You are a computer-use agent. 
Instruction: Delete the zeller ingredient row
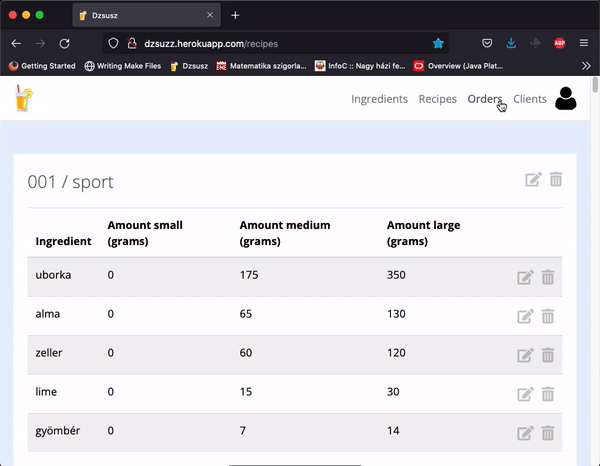pyautogui.click(x=548, y=355)
